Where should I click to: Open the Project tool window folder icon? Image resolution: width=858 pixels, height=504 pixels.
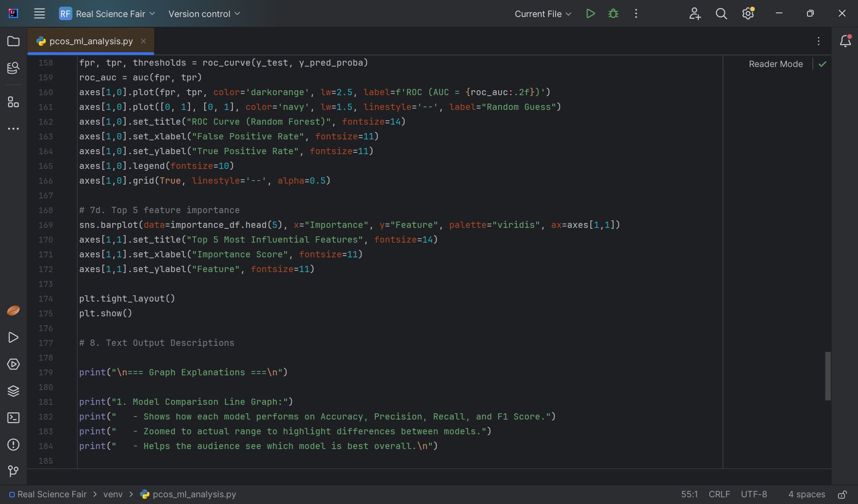13,41
